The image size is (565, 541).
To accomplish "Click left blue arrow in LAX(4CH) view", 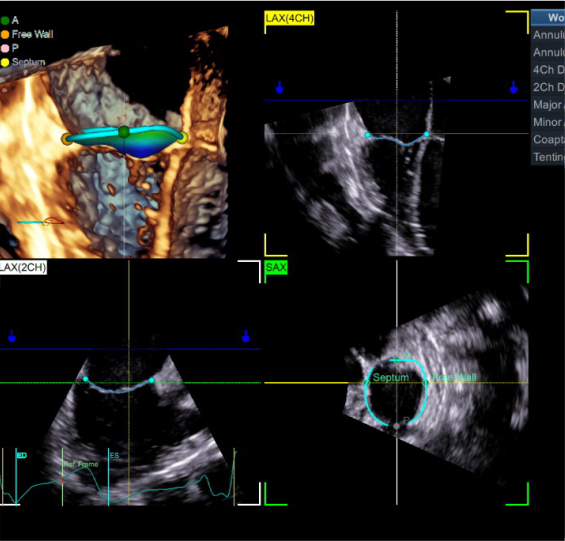I will point(279,88).
